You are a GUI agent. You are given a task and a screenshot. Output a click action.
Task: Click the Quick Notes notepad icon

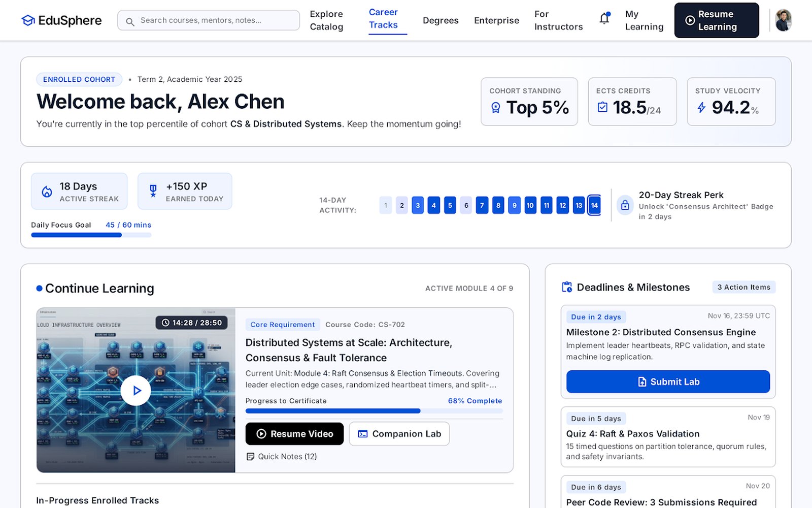(x=250, y=457)
